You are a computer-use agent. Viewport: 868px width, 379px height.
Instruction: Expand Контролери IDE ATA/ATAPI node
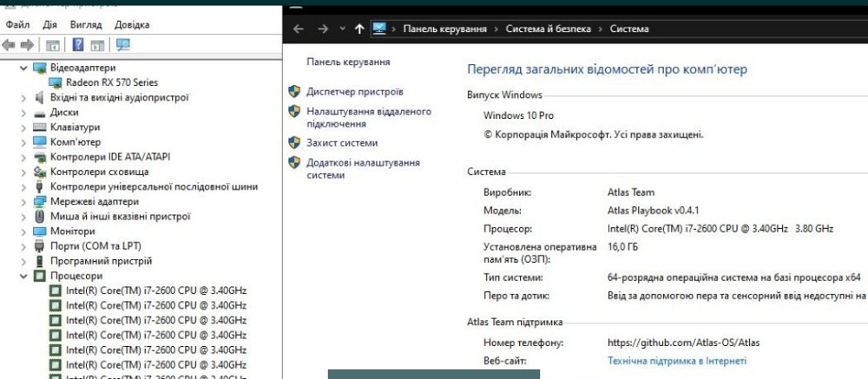click(x=23, y=157)
